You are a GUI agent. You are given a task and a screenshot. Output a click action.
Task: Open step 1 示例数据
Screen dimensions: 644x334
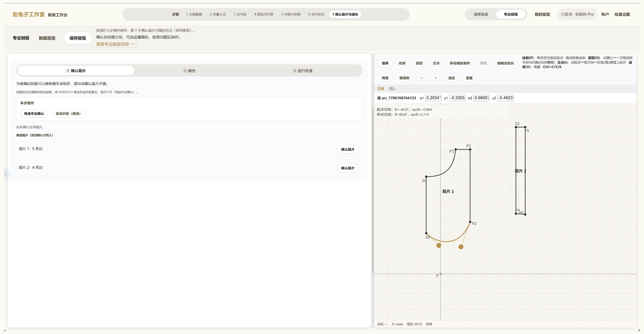pos(194,14)
